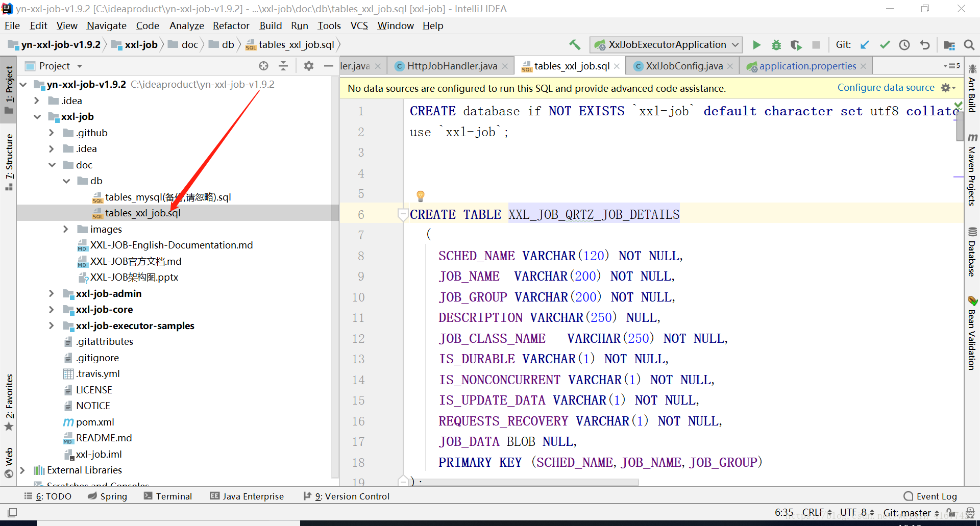This screenshot has height=526, width=980.
Task: Open Project panel settings gear
Action: pyautogui.click(x=309, y=66)
